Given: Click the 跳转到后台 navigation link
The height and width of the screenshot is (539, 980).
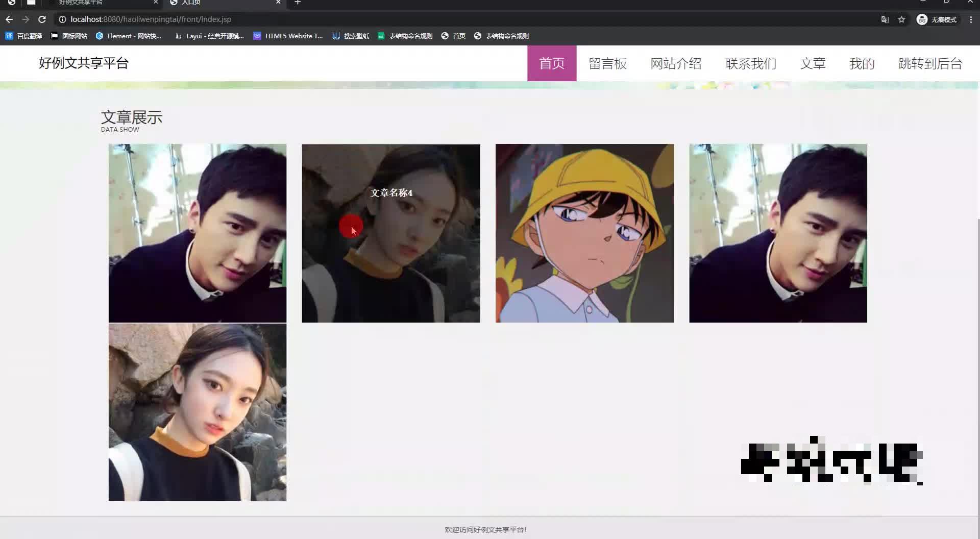Looking at the screenshot, I should point(930,63).
